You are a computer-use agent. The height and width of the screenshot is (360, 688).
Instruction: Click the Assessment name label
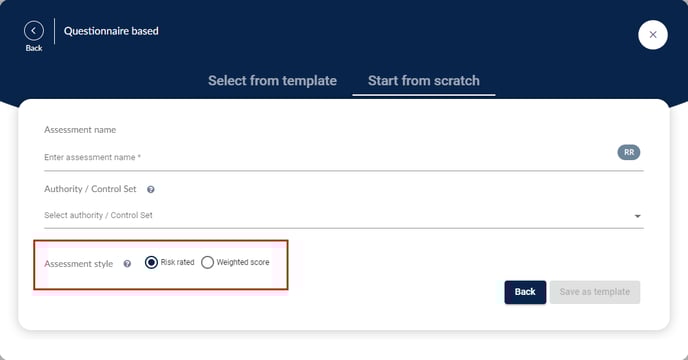click(80, 130)
